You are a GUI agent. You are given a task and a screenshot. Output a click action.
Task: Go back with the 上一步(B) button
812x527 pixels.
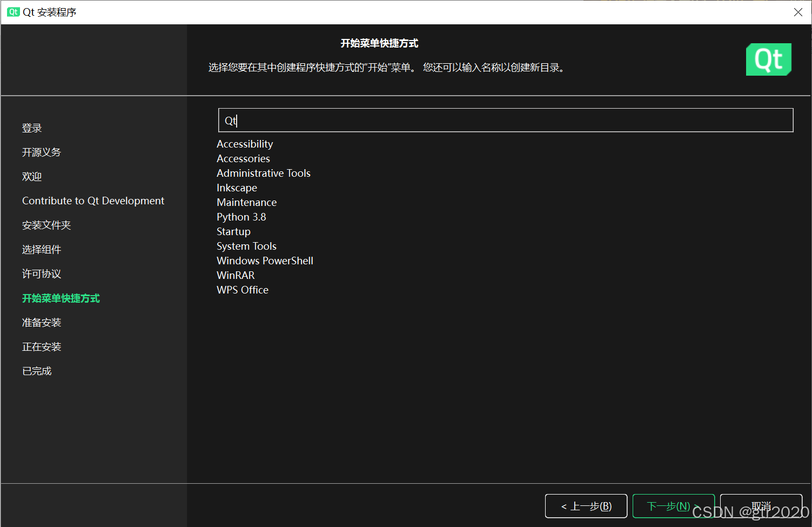[x=586, y=506]
